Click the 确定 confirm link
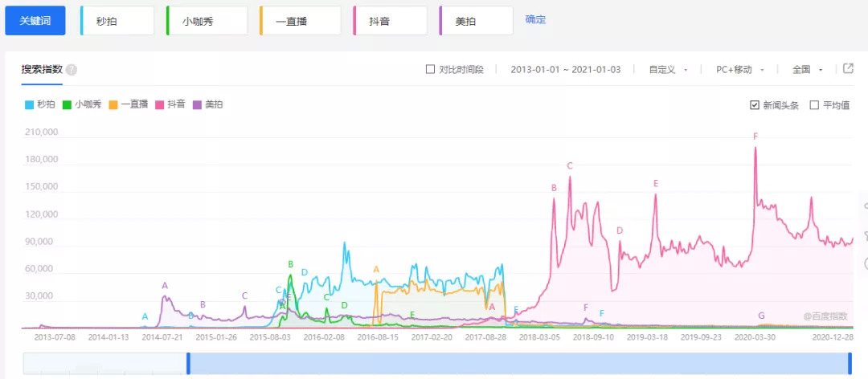The image size is (868, 379). 535,19
